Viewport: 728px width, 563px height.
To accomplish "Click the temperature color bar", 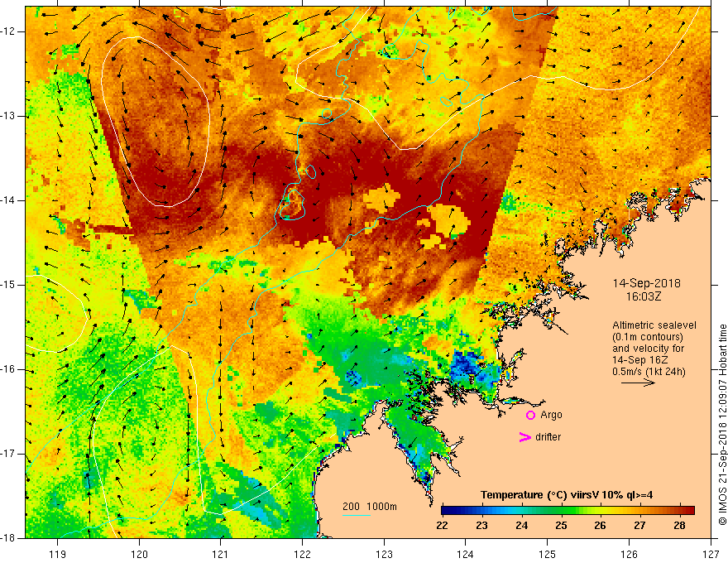I will click(x=568, y=510).
